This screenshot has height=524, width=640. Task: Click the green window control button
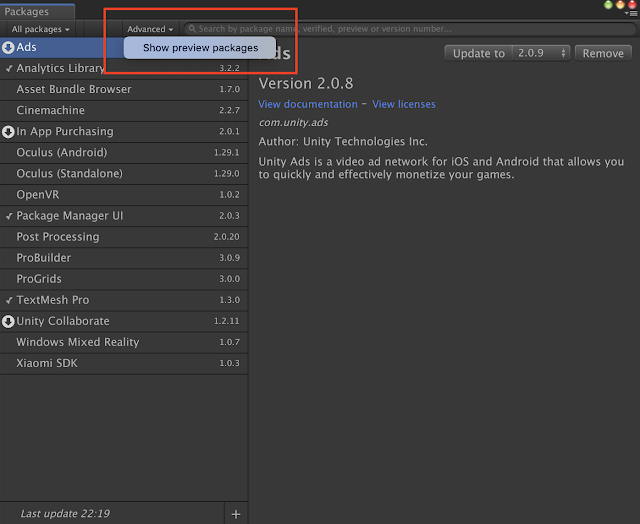(608, 5)
